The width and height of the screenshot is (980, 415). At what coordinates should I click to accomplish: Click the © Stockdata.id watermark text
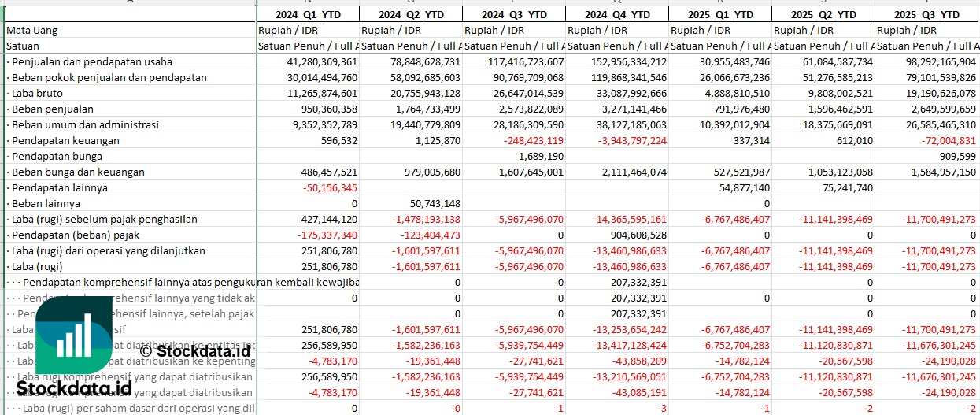pyautogui.click(x=194, y=350)
